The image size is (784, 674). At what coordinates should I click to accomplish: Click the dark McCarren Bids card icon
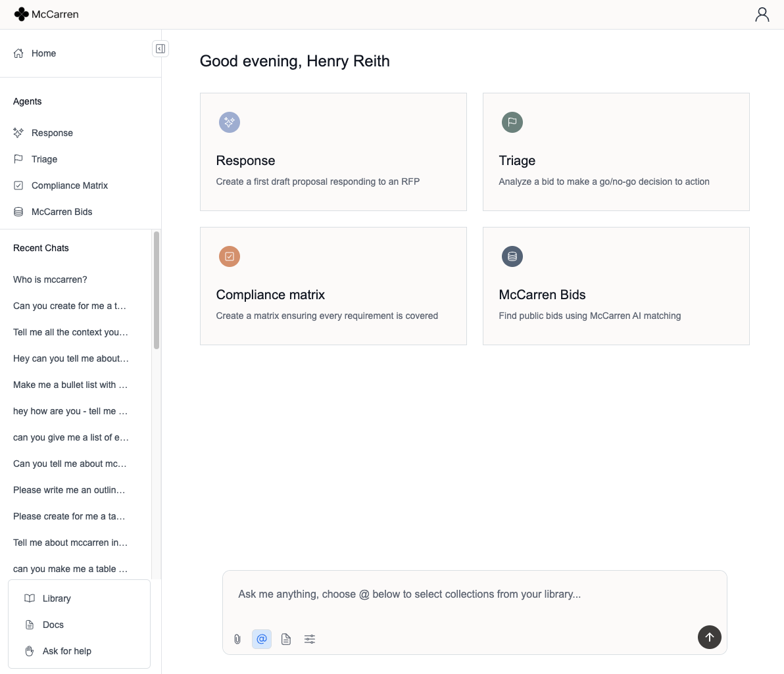(512, 256)
